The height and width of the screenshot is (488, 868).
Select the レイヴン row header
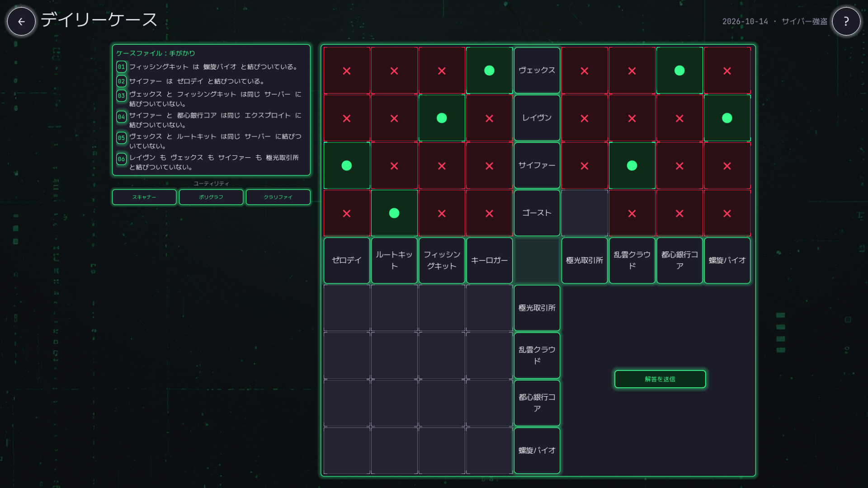click(537, 118)
